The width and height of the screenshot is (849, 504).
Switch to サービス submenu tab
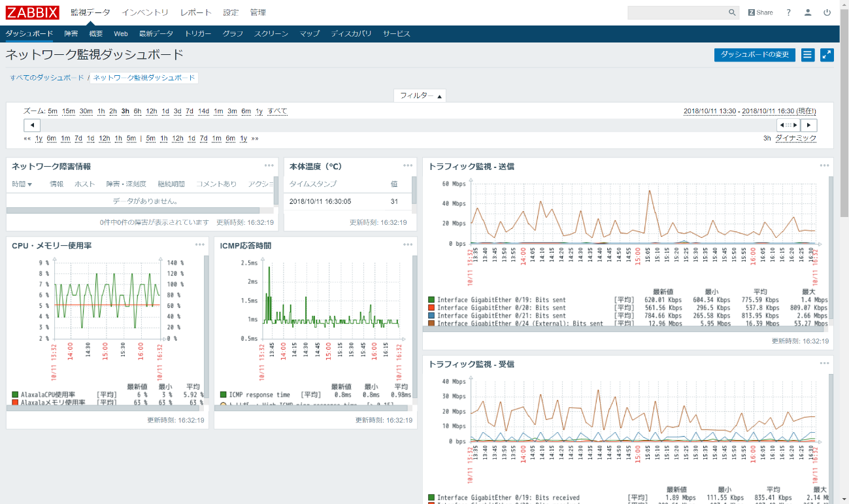coord(397,33)
